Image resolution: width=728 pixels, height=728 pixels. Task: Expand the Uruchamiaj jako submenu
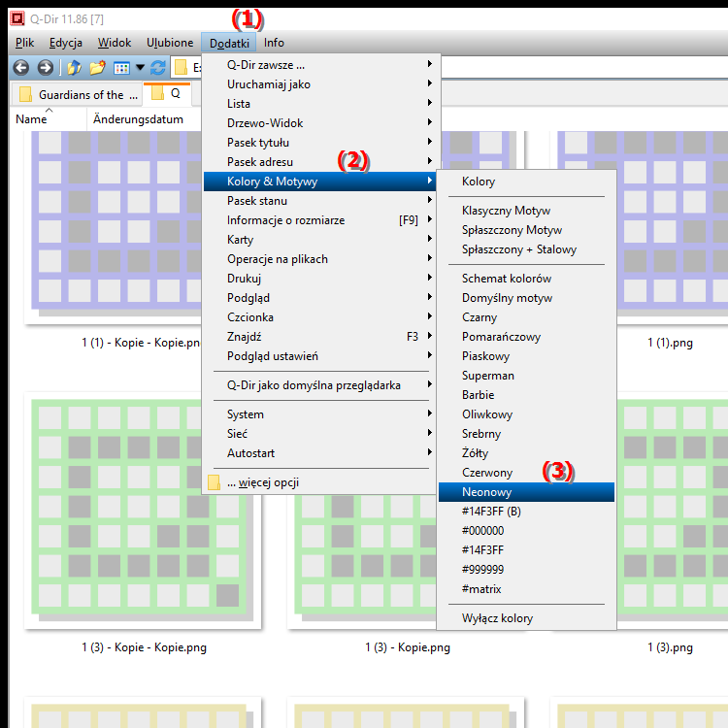(319, 84)
